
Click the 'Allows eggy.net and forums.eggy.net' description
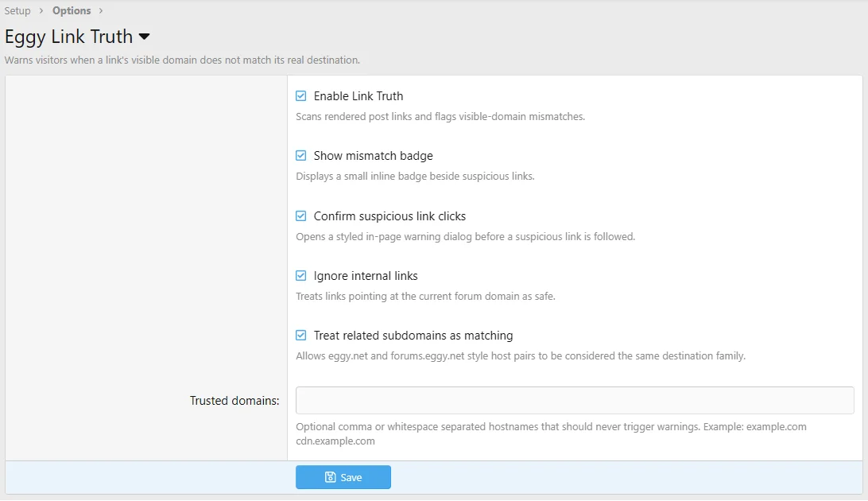click(521, 356)
